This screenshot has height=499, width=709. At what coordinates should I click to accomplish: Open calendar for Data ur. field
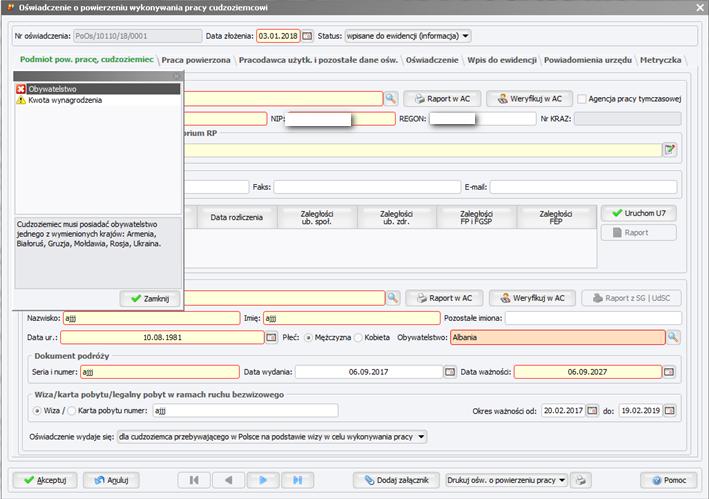tap(271, 337)
